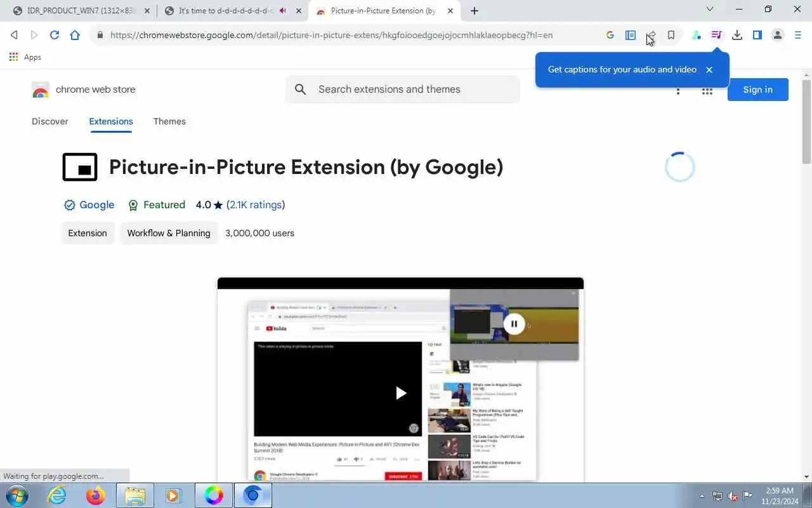Viewport: 812px width, 508px height.
Task: Select the Picture-in-Picture Extension tab
Action: pos(384,11)
